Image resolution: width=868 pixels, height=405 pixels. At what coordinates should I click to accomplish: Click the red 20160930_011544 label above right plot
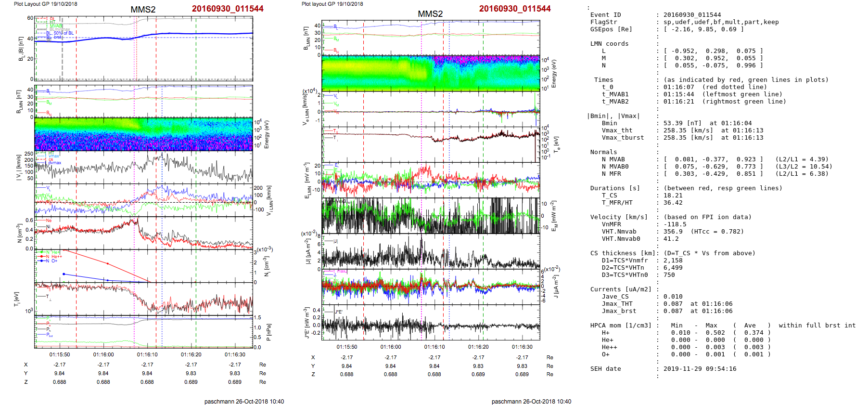pyautogui.click(x=514, y=9)
